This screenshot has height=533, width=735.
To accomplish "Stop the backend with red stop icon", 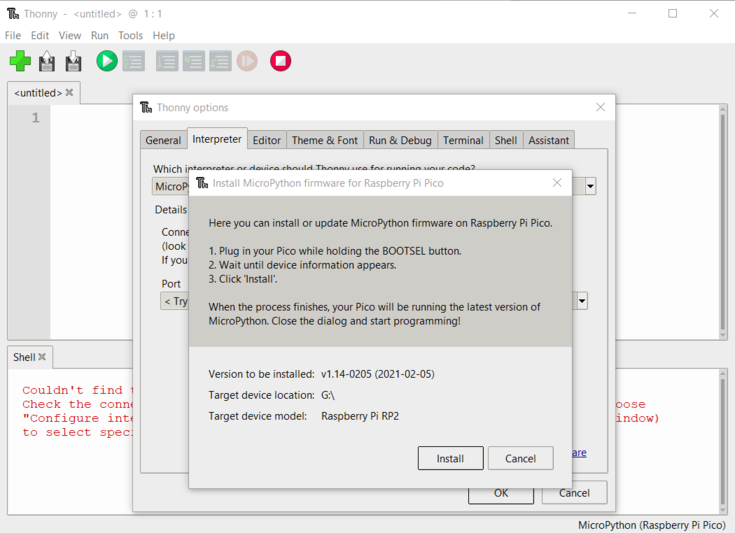I will tap(280, 61).
